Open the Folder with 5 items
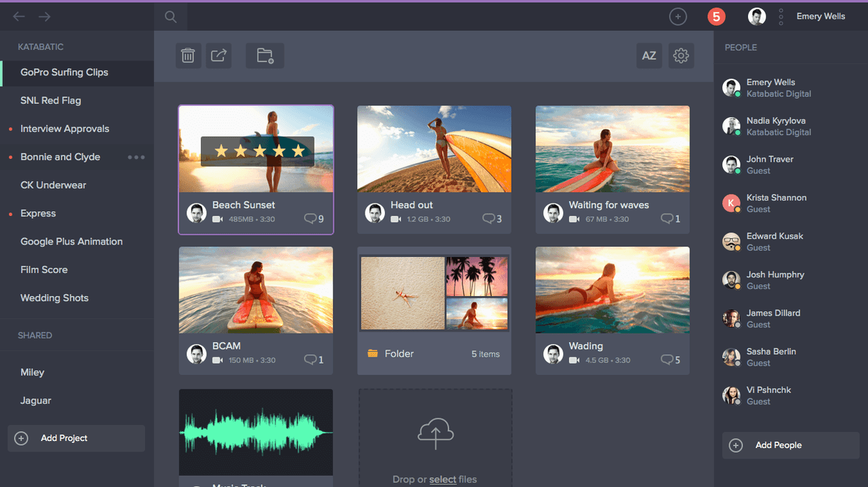Screen dimensions: 868x487 [434, 311]
